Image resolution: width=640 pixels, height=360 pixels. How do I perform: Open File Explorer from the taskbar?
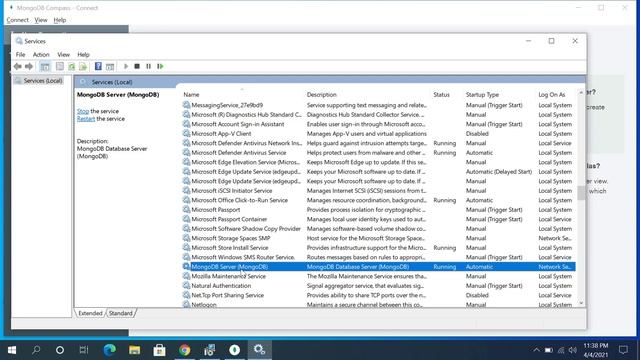135,350
